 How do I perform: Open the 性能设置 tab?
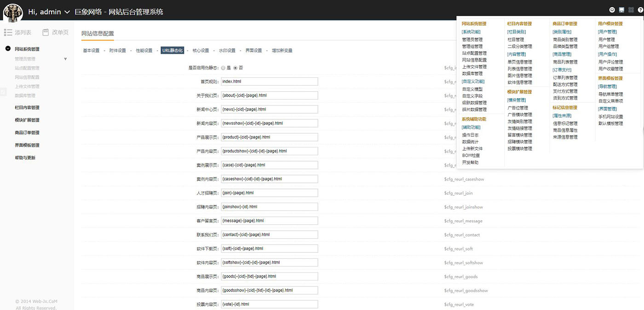[x=144, y=51]
